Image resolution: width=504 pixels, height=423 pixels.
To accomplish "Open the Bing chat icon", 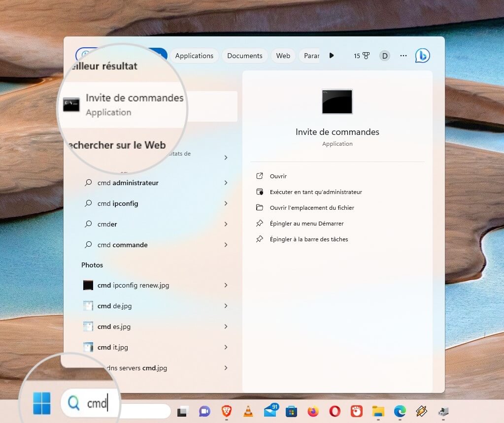I will (422, 56).
